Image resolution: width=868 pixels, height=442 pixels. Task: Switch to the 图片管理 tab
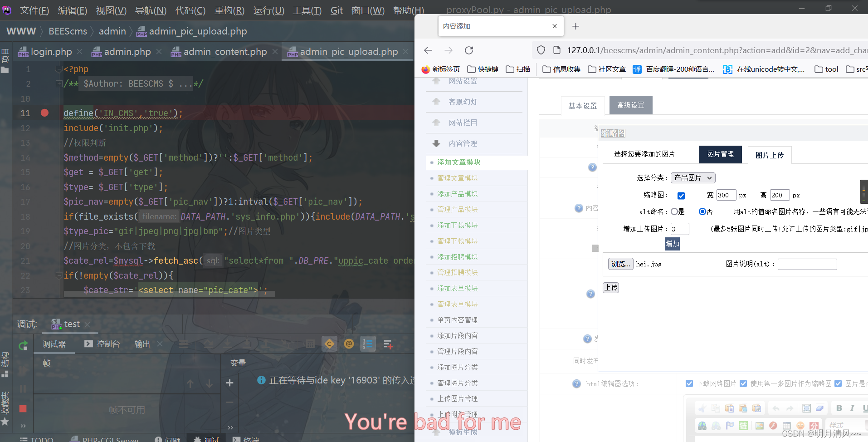tap(720, 154)
